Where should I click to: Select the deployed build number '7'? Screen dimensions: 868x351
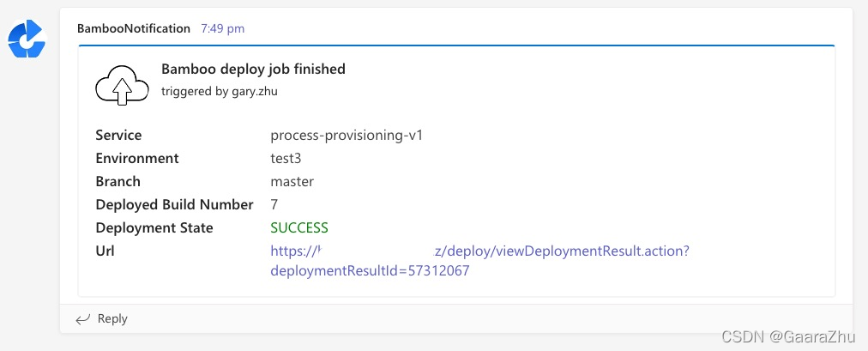click(274, 205)
